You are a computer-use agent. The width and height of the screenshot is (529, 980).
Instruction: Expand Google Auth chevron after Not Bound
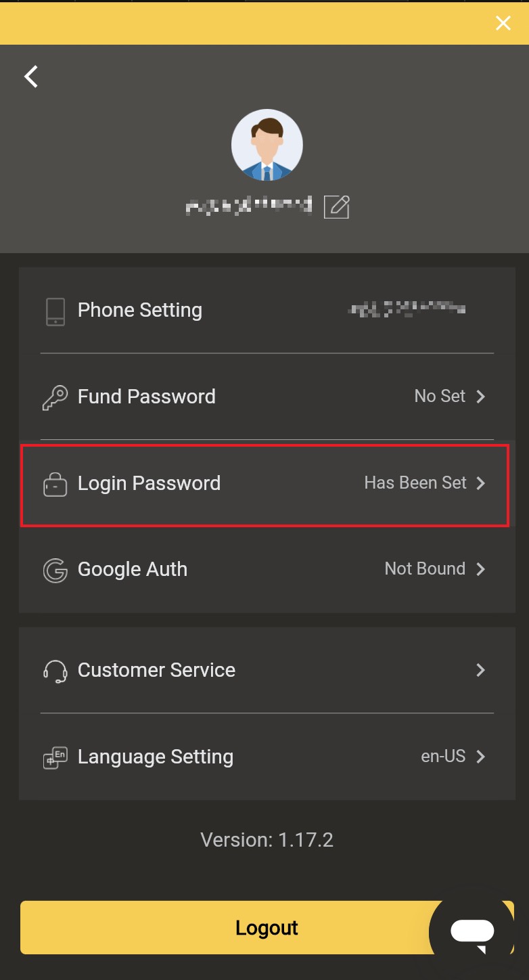481,569
